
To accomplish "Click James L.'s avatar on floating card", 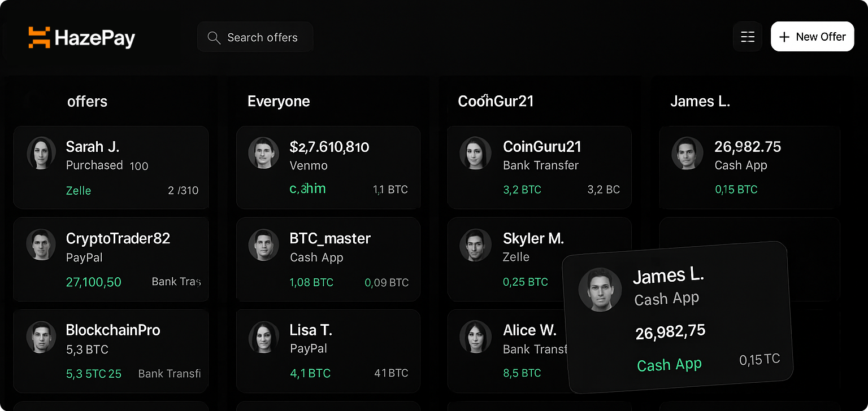I will pyautogui.click(x=600, y=289).
